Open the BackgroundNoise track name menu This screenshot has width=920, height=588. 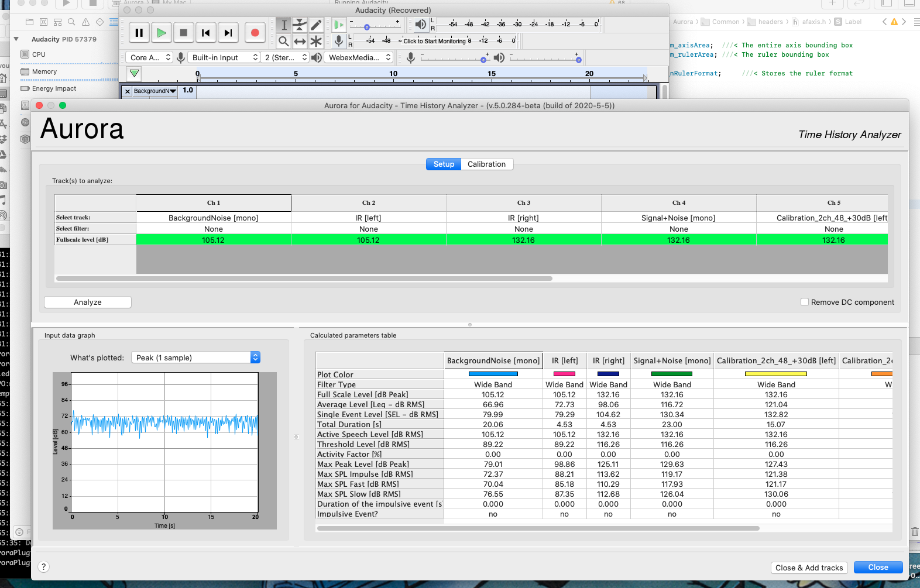coord(155,91)
